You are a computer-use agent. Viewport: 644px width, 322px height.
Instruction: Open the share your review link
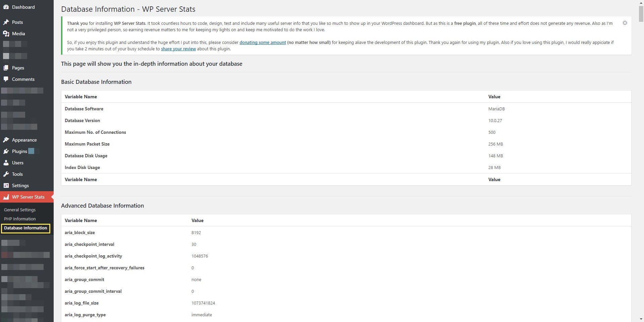(x=178, y=49)
